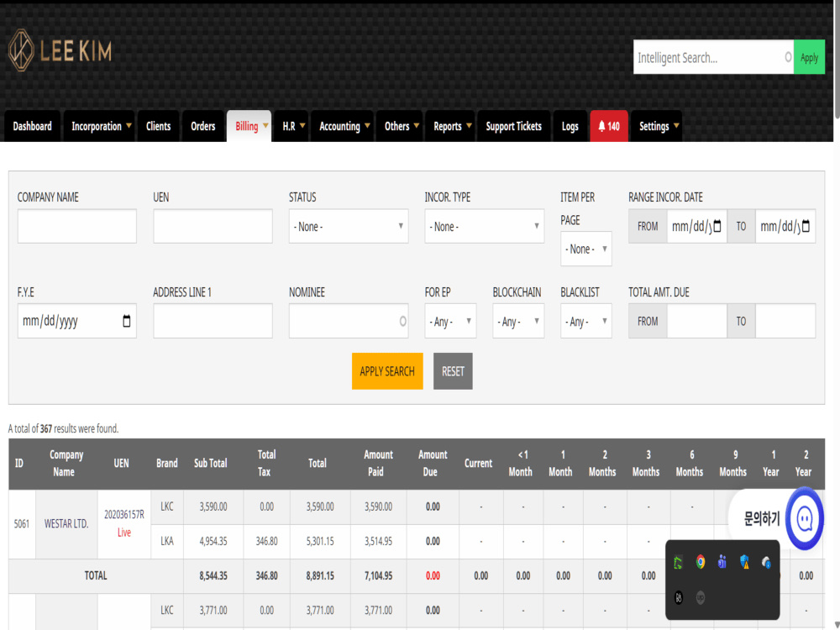Click the LKA brand cell
Image resolution: width=840 pixels, height=630 pixels.
point(167,541)
